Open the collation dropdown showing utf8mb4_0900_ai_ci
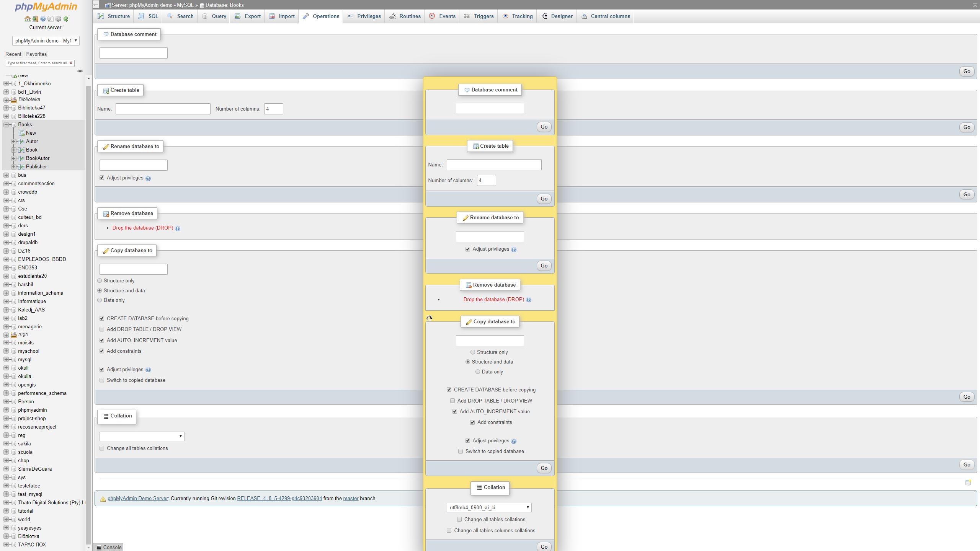 coord(489,507)
